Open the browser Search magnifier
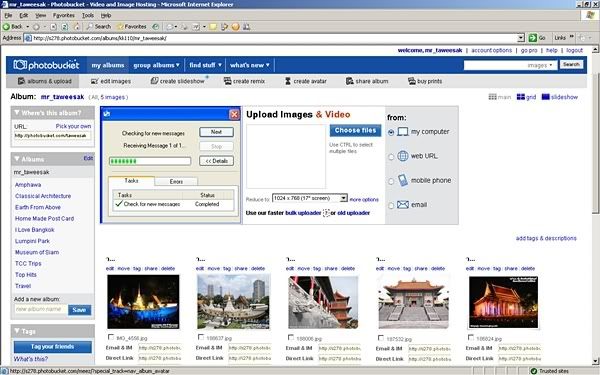The width and height of the screenshot is (600, 375). pos(90,27)
